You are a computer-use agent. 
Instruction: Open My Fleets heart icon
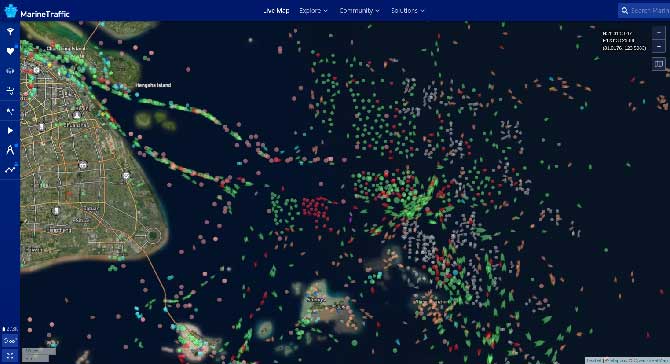click(10, 51)
